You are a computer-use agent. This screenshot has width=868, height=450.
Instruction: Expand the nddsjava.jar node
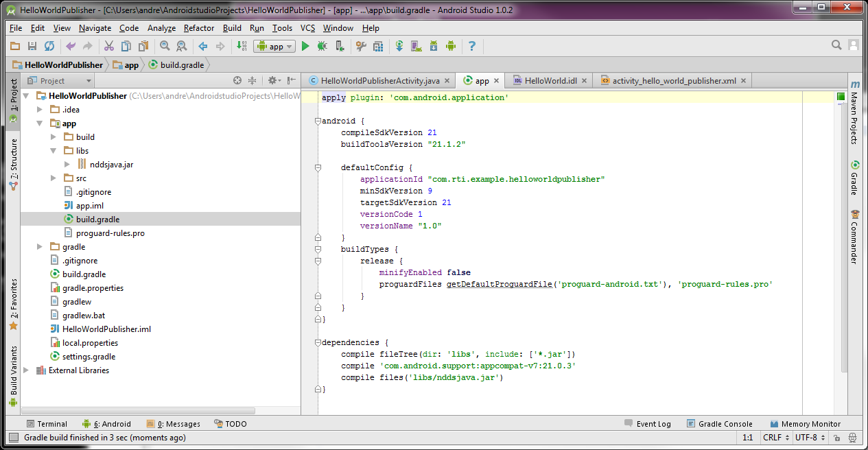click(67, 165)
